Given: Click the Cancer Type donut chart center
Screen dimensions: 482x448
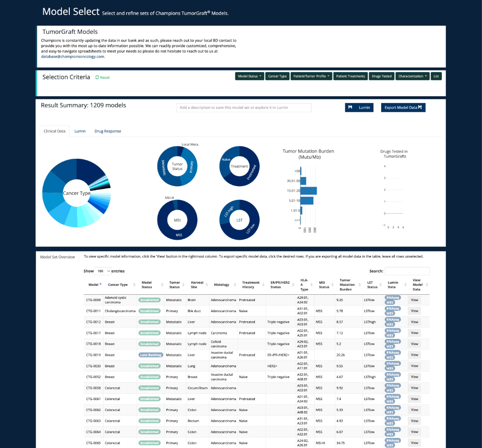Looking at the screenshot, I should tap(77, 193).
